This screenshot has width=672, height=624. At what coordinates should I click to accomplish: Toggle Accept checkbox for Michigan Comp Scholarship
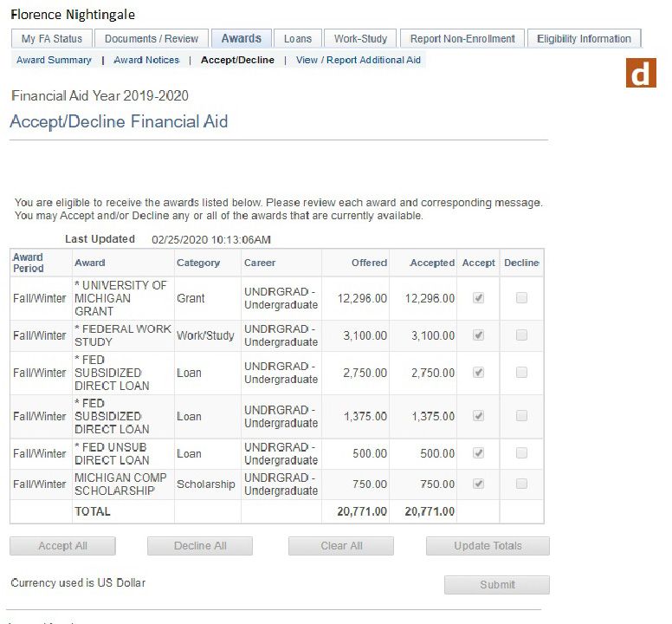[x=478, y=484]
